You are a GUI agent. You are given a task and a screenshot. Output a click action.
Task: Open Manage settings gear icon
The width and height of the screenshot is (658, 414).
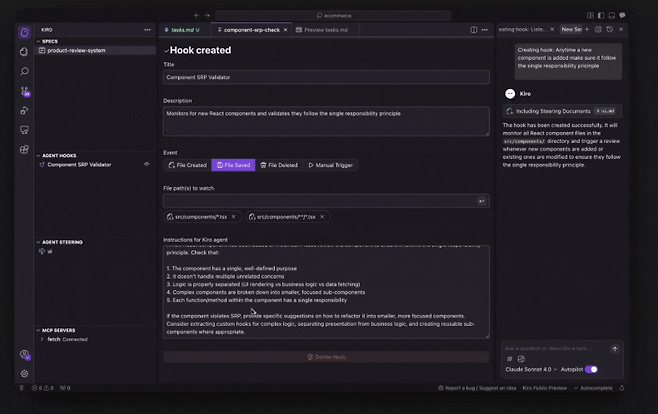point(24,374)
